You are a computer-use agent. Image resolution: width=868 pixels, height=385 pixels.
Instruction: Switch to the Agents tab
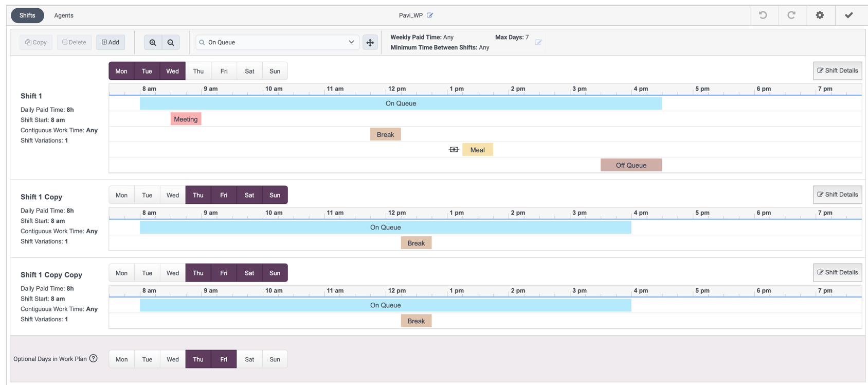click(x=64, y=15)
